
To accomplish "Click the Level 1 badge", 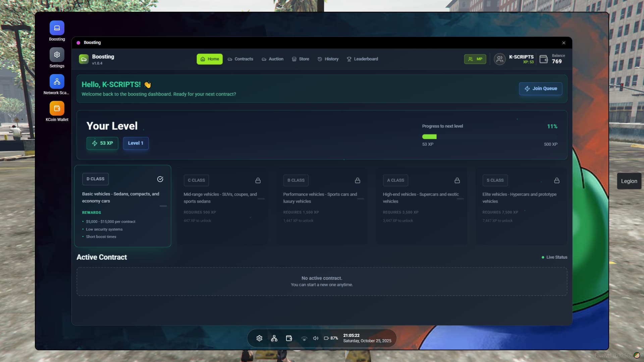I will tap(136, 143).
